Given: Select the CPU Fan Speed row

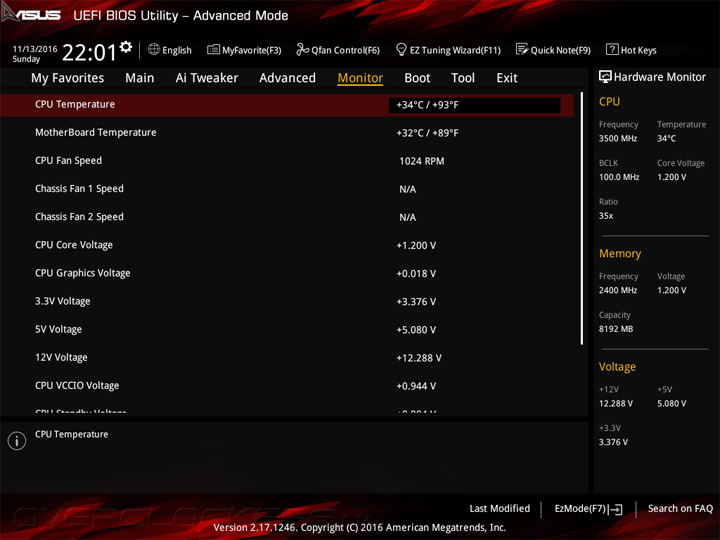Looking at the screenshot, I should point(287,161).
